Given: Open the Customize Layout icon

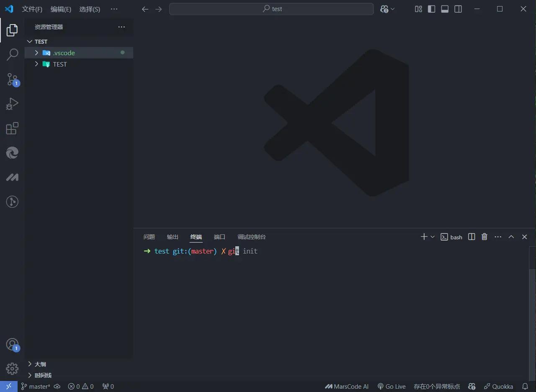Looking at the screenshot, I should (418, 9).
